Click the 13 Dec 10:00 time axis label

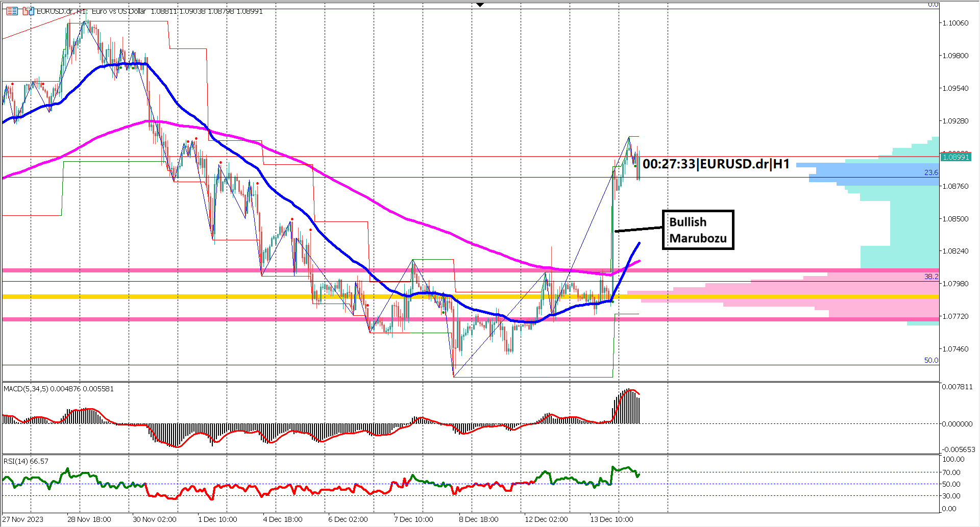(x=612, y=519)
